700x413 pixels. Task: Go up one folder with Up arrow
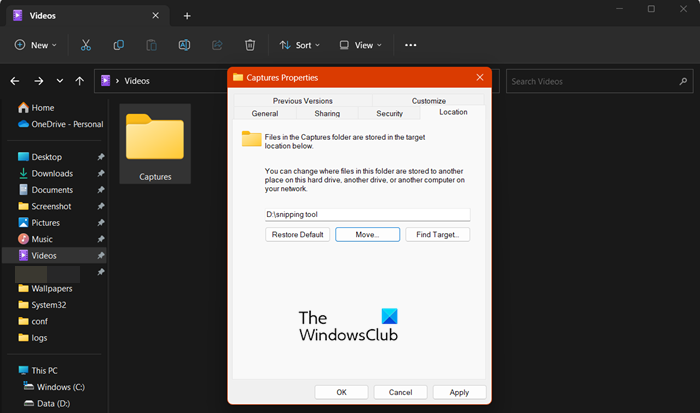coord(79,80)
